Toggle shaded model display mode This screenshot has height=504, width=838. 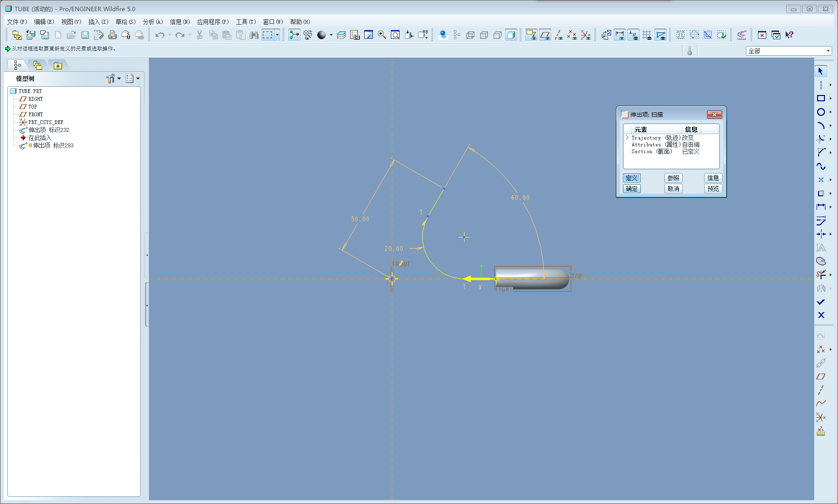point(511,35)
